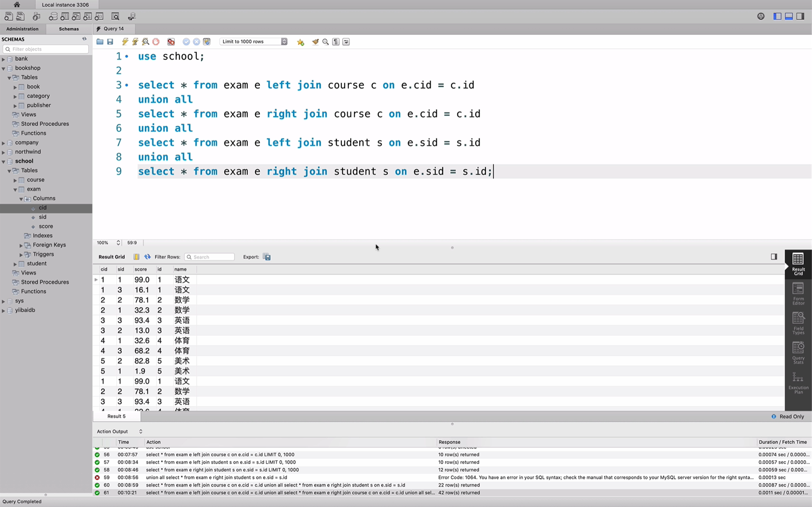Open the Home screen icon

[16, 5]
